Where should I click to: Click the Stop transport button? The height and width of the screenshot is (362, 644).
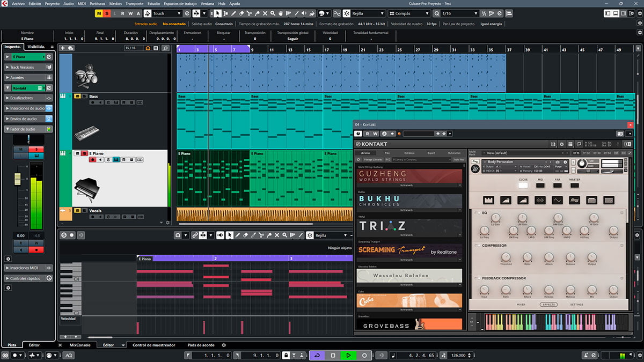pyautogui.click(x=333, y=356)
